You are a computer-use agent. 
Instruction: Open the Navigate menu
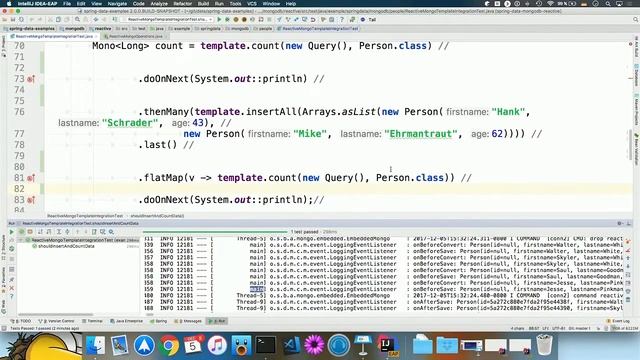[117, 3]
